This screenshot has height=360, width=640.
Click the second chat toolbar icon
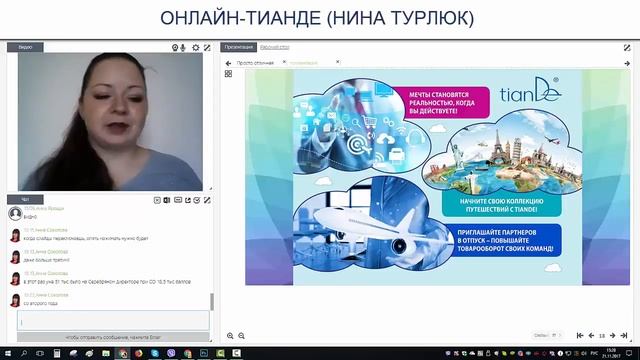167,200
